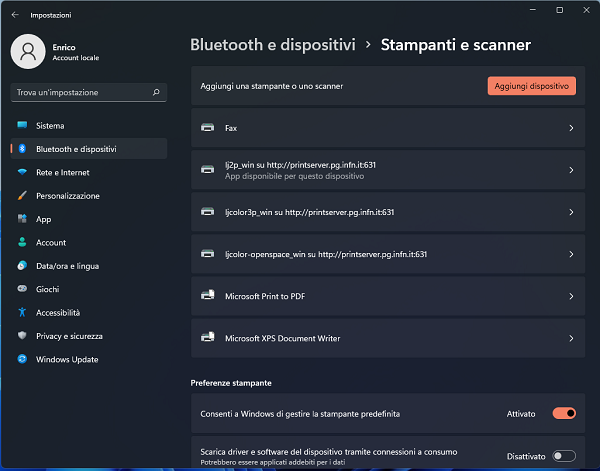This screenshot has width=600, height=471.
Task: Click the Microsoft Print to PDF printer icon
Action: point(208,295)
